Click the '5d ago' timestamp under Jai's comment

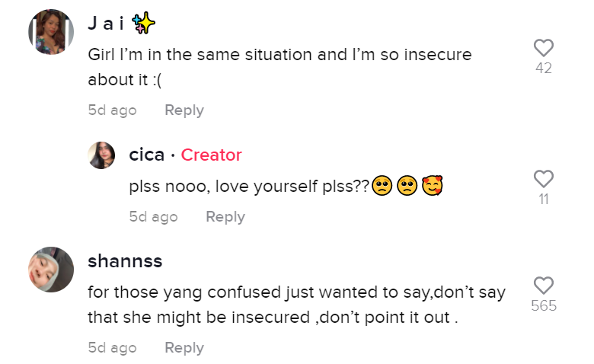pos(112,110)
